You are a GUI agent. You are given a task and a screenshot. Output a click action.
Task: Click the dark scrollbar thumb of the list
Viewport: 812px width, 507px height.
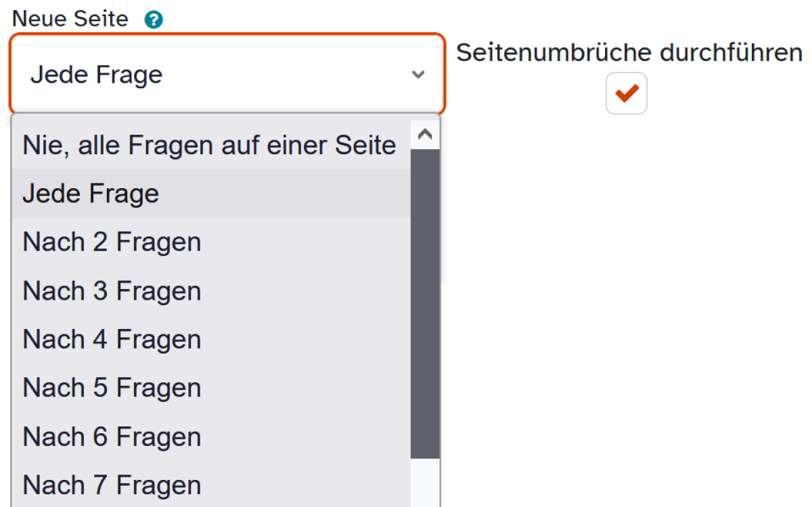(x=425, y=304)
